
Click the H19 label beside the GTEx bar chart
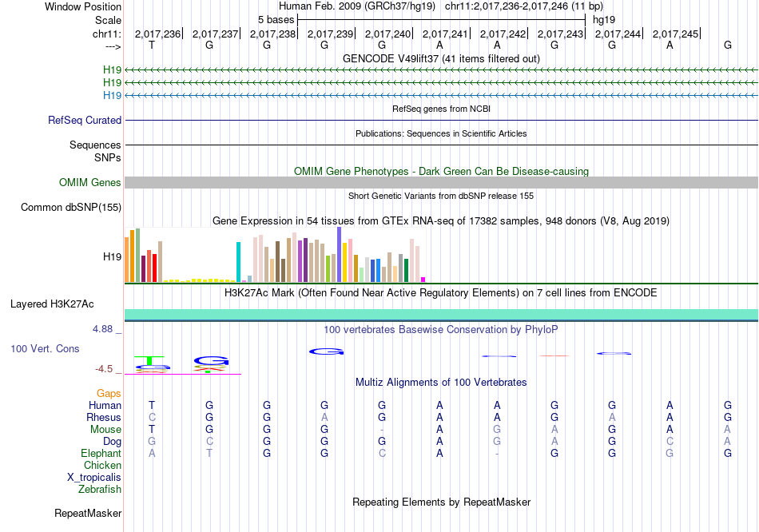[x=112, y=256]
